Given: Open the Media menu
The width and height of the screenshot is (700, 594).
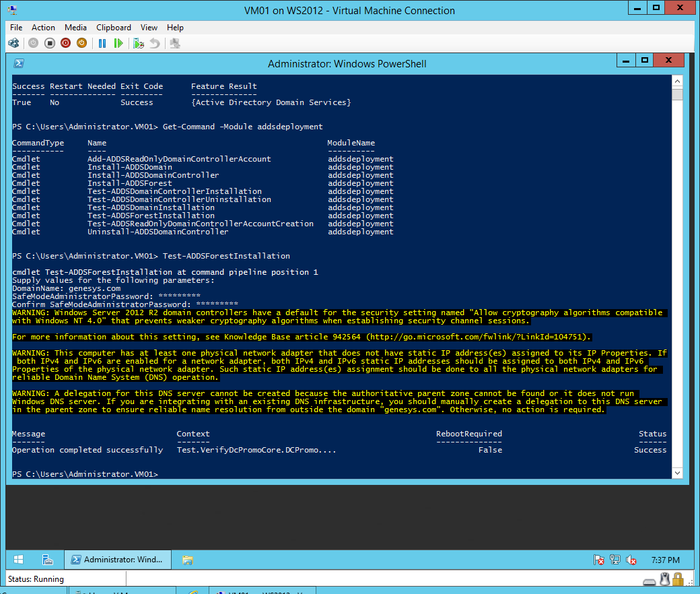Looking at the screenshot, I should tap(75, 28).
